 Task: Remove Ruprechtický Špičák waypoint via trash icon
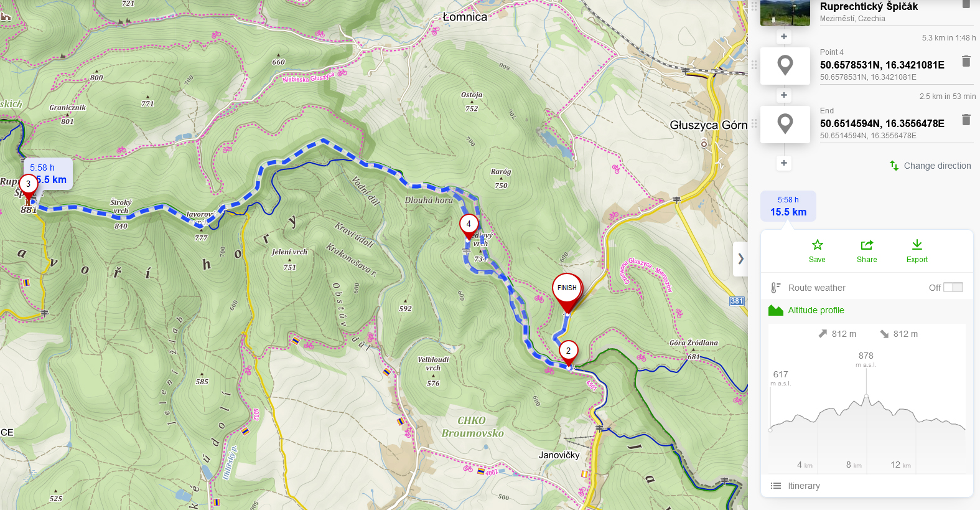tap(966, 4)
